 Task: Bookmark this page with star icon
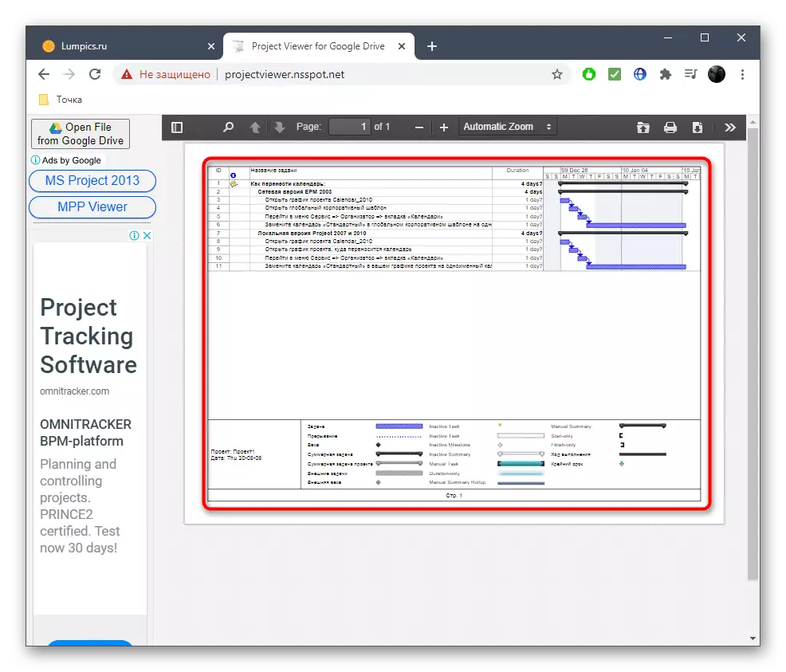[x=557, y=74]
